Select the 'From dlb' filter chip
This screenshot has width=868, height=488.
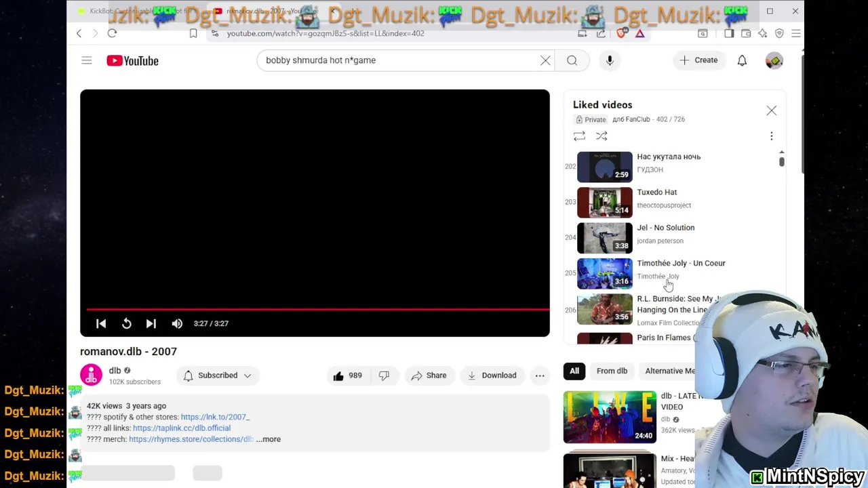pyautogui.click(x=612, y=371)
